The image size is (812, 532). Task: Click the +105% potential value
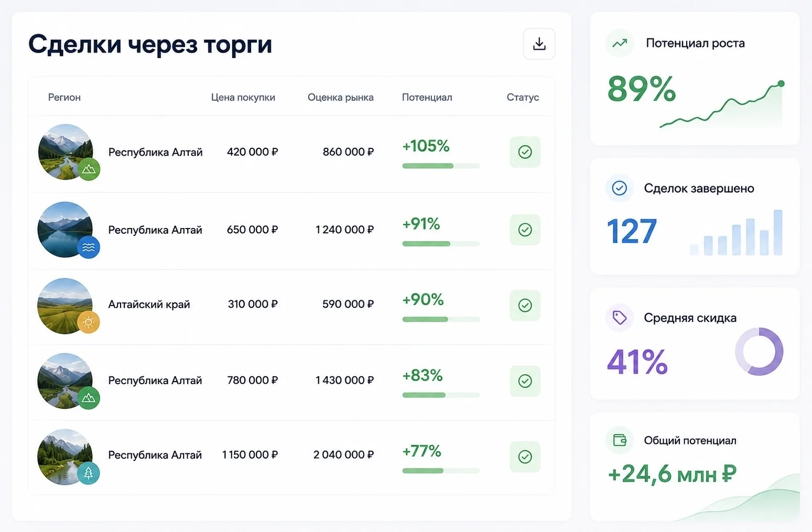click(426, 146)
